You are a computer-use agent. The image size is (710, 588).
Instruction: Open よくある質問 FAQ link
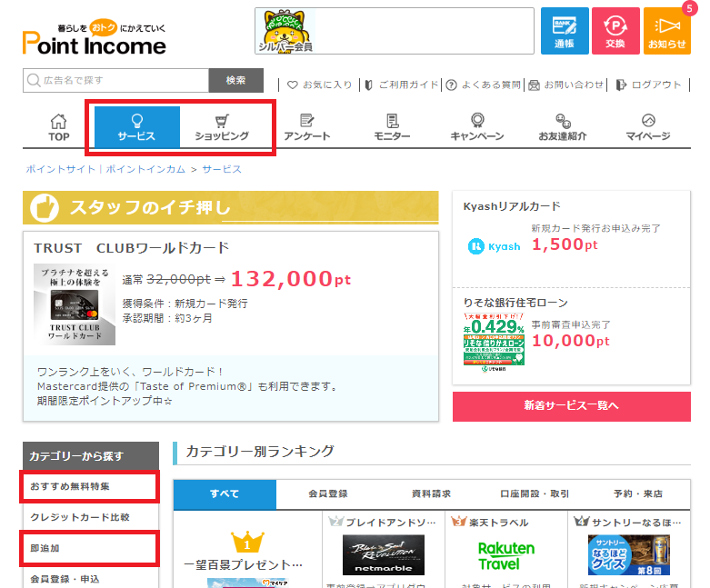[483, 85]
